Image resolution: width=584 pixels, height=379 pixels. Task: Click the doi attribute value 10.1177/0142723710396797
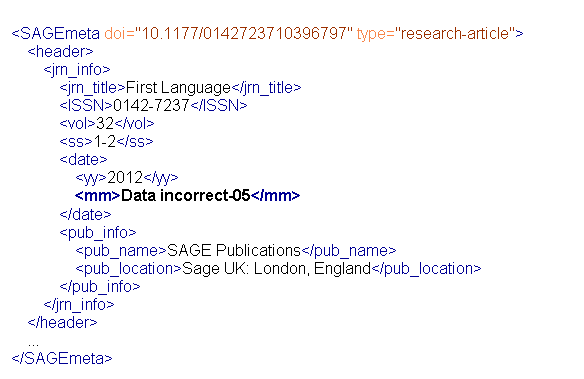point(244,34)
